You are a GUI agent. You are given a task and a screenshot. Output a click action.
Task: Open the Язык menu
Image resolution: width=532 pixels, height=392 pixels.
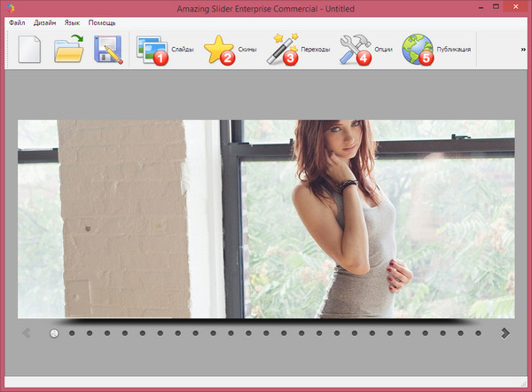(x=73, y=21)
